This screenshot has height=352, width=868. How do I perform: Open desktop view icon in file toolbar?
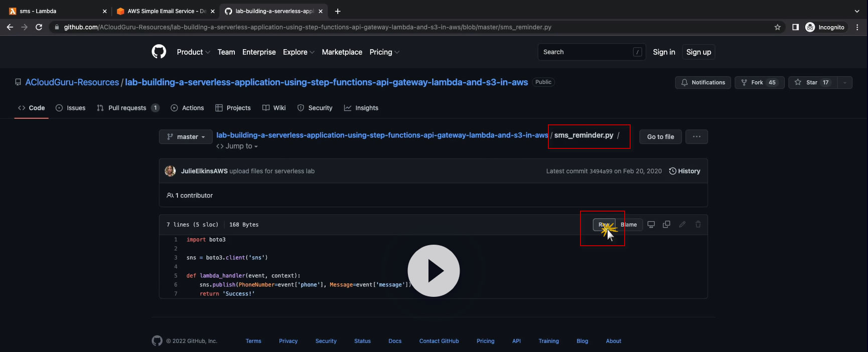(x=651, y=225)
